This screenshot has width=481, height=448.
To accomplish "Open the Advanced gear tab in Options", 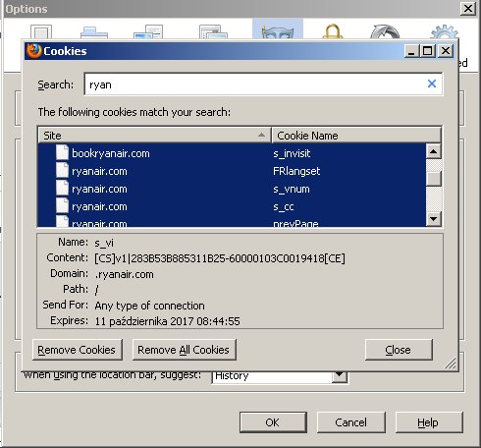I will 444,31.
